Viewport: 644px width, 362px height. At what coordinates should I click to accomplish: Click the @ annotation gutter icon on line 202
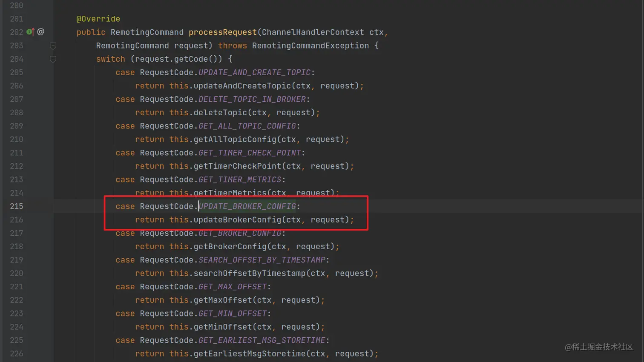[x=41, y=32]
